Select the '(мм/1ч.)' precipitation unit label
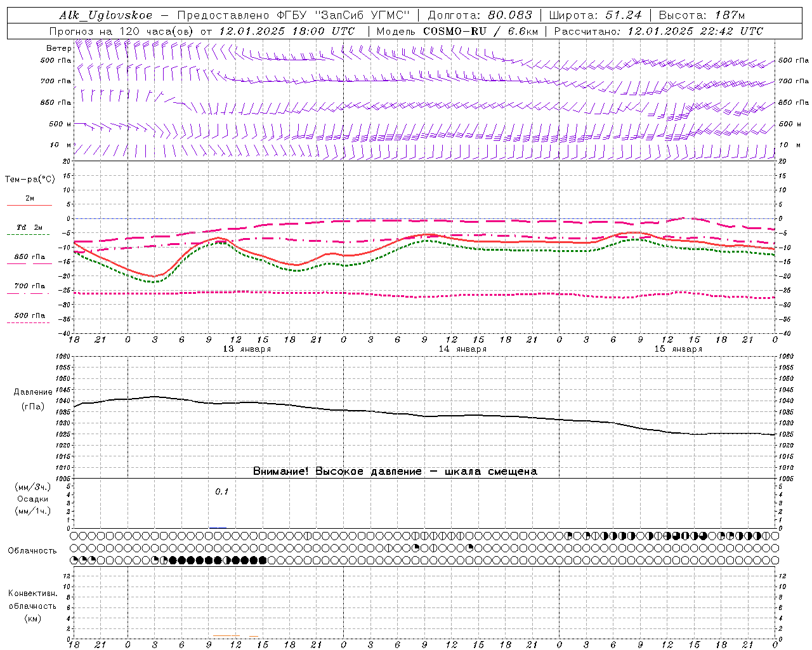Screen dimensions: 812x650 pyautogui.click(x=32, y=511)
